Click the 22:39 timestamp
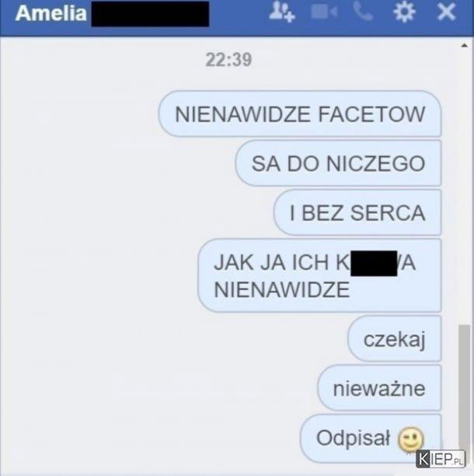Image resolution: width=474 pixels, height=476 pixels. [228, 59]
